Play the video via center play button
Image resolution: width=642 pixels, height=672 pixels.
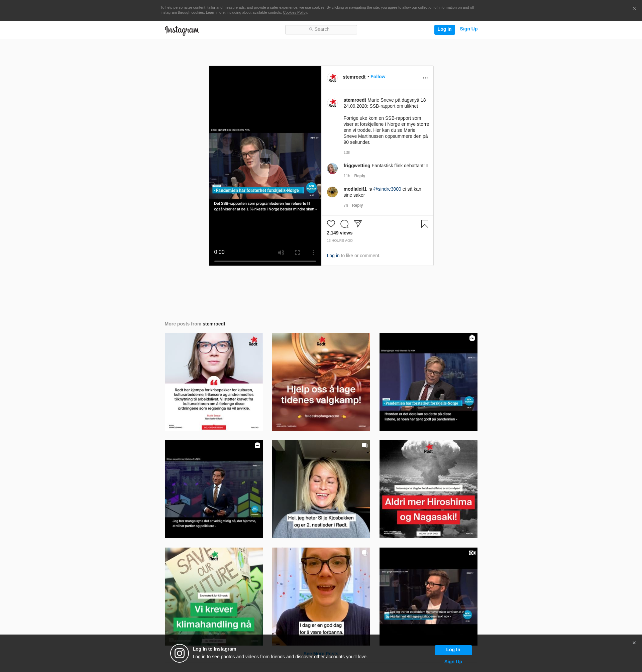(265, 163)
